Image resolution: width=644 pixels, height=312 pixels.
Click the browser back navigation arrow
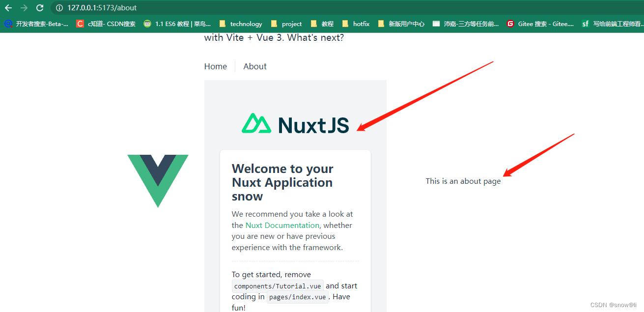point(8,7)
